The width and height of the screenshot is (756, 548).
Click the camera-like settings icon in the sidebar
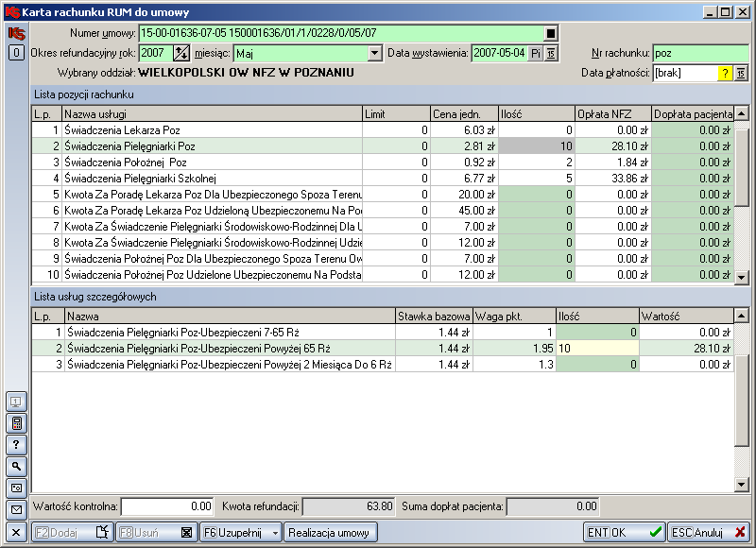point(16,488)
